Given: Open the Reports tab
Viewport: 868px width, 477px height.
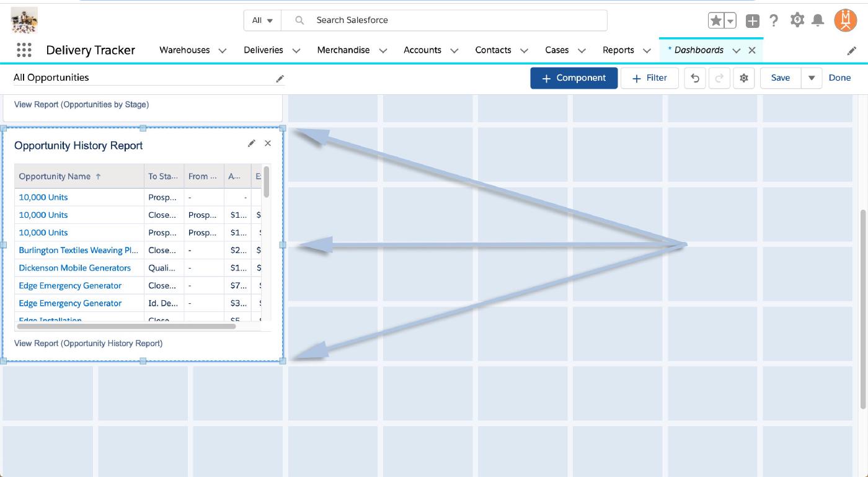Looking at the screenshot, I should pos(618,50).
